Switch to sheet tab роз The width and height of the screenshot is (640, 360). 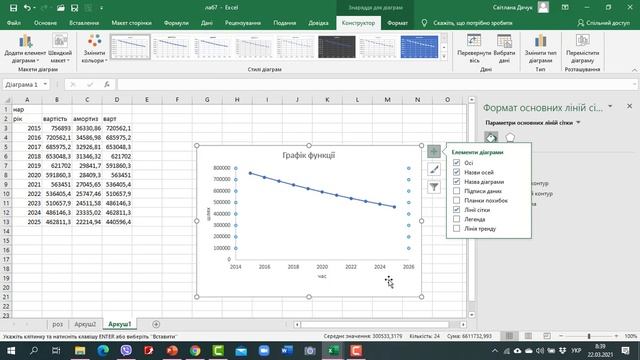point(58,324)
